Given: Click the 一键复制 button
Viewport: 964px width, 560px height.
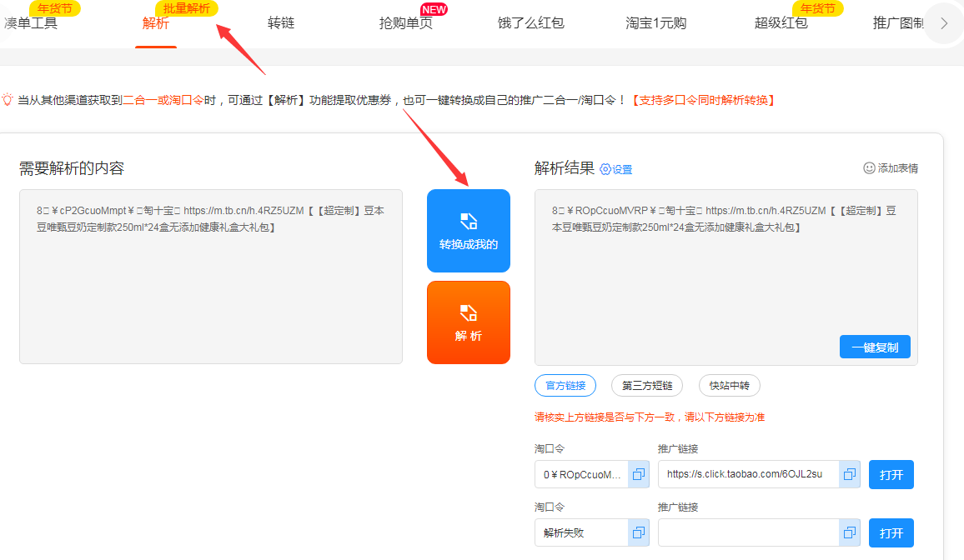Looking at the screenshot, I should click(x=875, y=347).
